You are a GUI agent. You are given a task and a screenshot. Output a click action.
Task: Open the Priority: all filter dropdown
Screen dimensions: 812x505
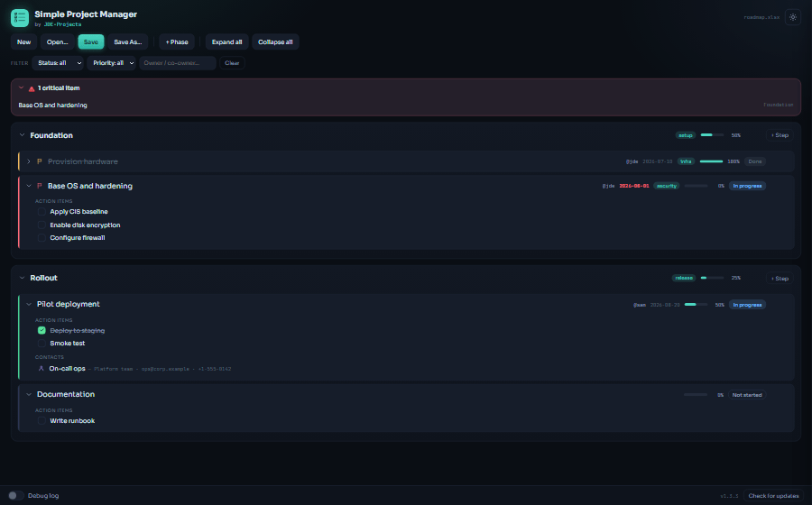[111, 63]
